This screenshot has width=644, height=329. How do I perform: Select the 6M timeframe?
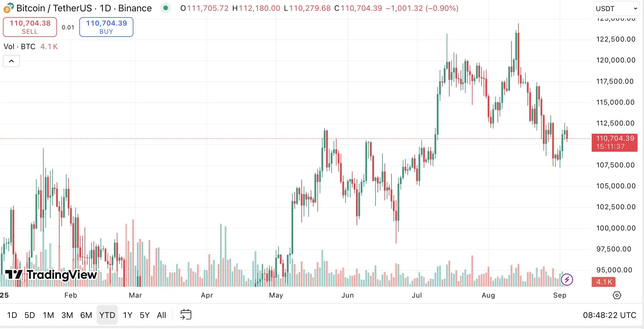tap(86, 315)
